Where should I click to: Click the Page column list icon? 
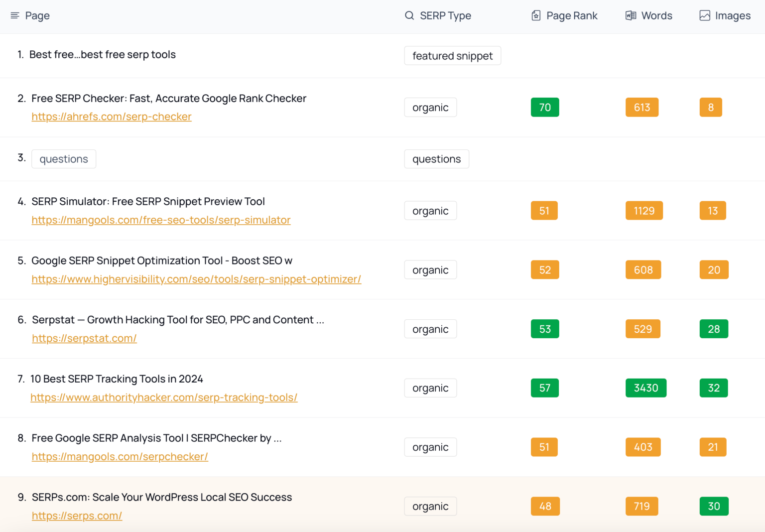point(15,16)
